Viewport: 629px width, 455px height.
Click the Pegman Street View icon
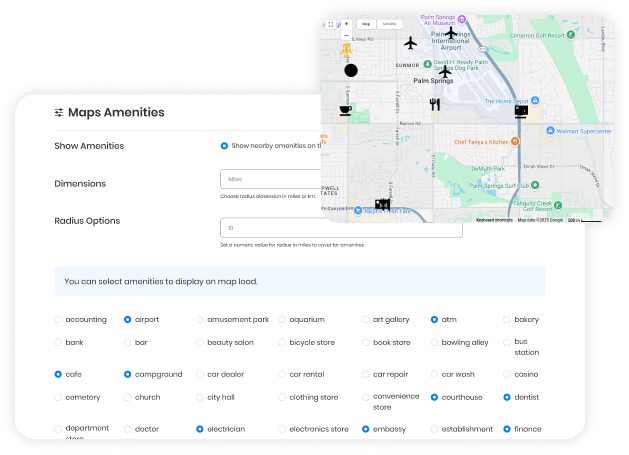pos(347,50)
